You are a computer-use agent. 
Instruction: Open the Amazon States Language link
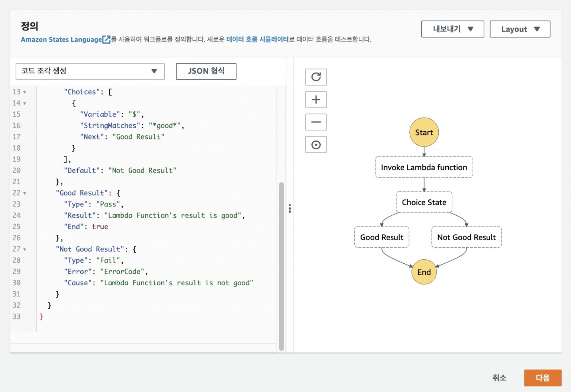(x=61, y=39)
